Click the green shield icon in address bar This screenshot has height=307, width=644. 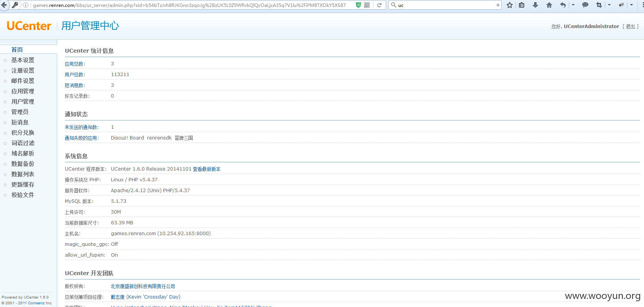(x=358, y=5)
